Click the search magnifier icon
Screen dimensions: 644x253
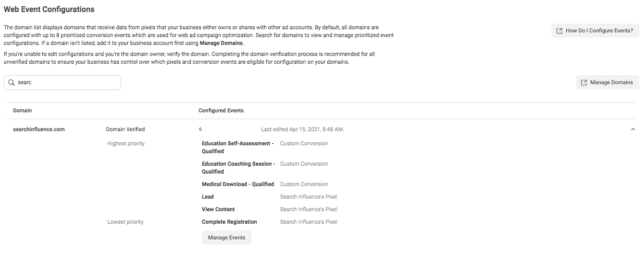[11, 83]
